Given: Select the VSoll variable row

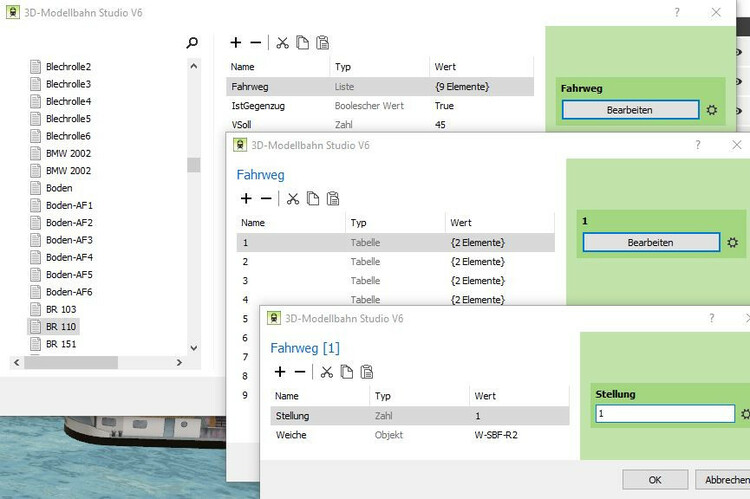Looking at the screenshot, I should (x=380, y=124).
